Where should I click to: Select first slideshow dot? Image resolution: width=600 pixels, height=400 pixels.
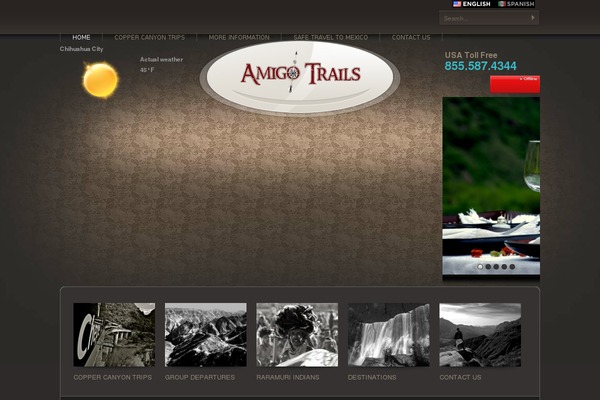(x=480, y=267)
